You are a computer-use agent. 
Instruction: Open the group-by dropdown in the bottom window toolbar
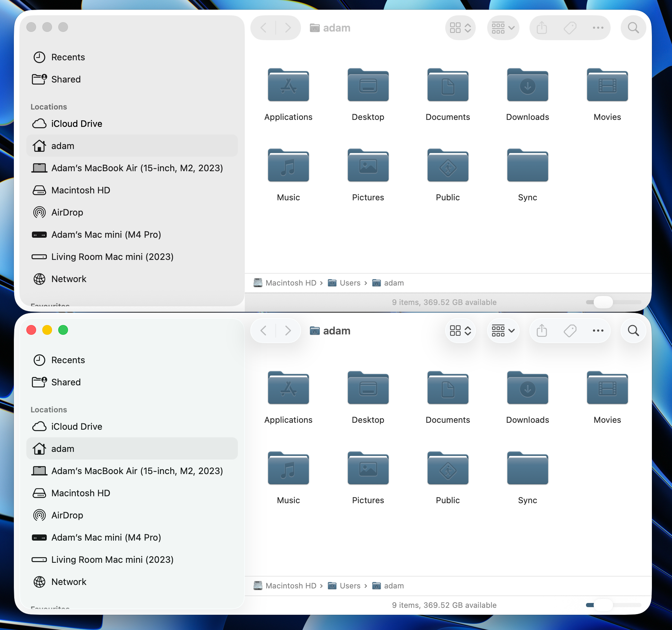tap(503, 331)
